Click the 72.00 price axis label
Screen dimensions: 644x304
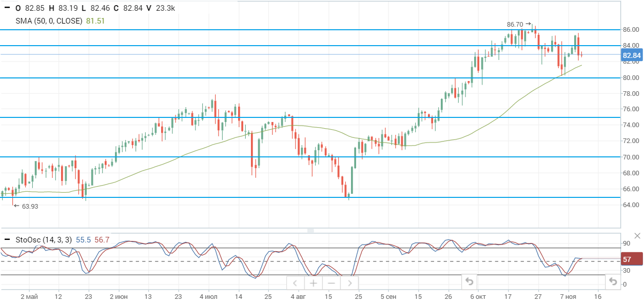pos(630,141)
